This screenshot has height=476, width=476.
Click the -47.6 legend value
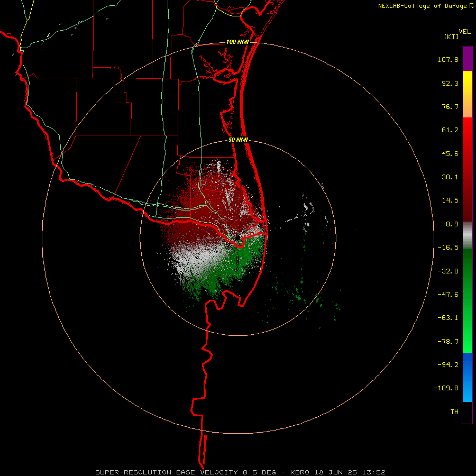pos(448,295)
